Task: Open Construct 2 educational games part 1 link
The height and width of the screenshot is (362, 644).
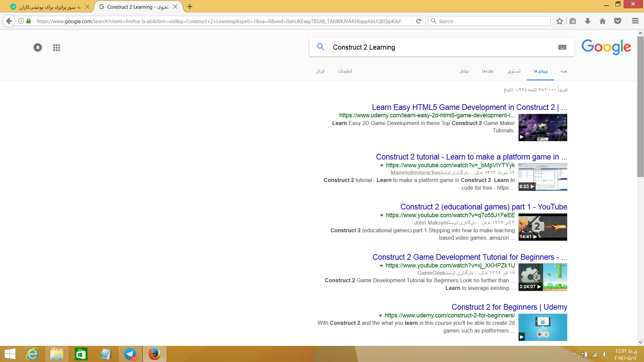Action: (x=484, y=207)
